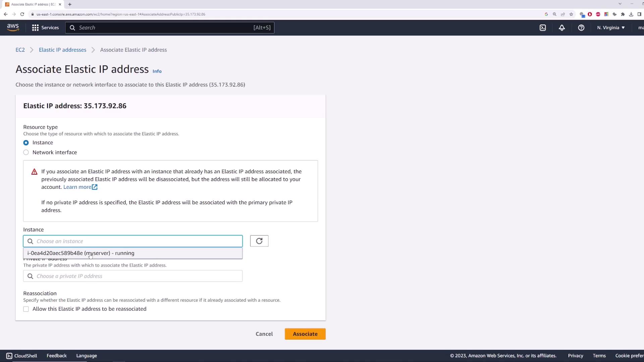Open the notifications bell
This screenshot has width=644, height=362.
tap(562, 28)
